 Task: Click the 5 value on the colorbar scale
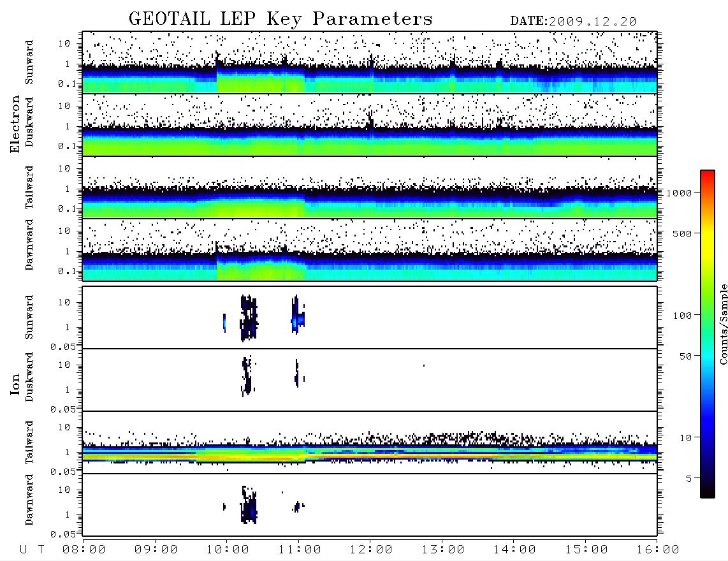[x=689, y=479]
